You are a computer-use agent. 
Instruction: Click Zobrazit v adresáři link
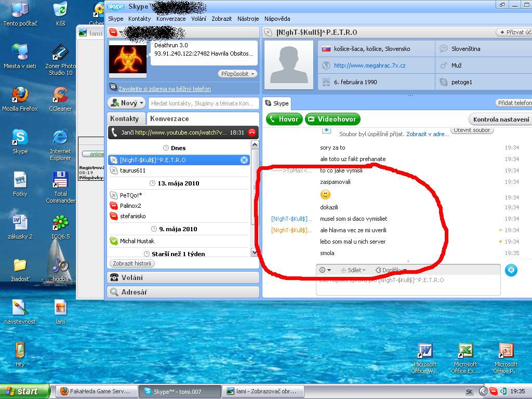(428, 134)
